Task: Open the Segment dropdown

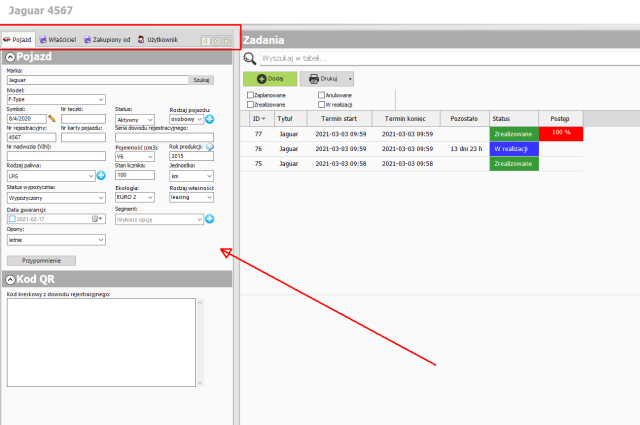Action: 159,220
